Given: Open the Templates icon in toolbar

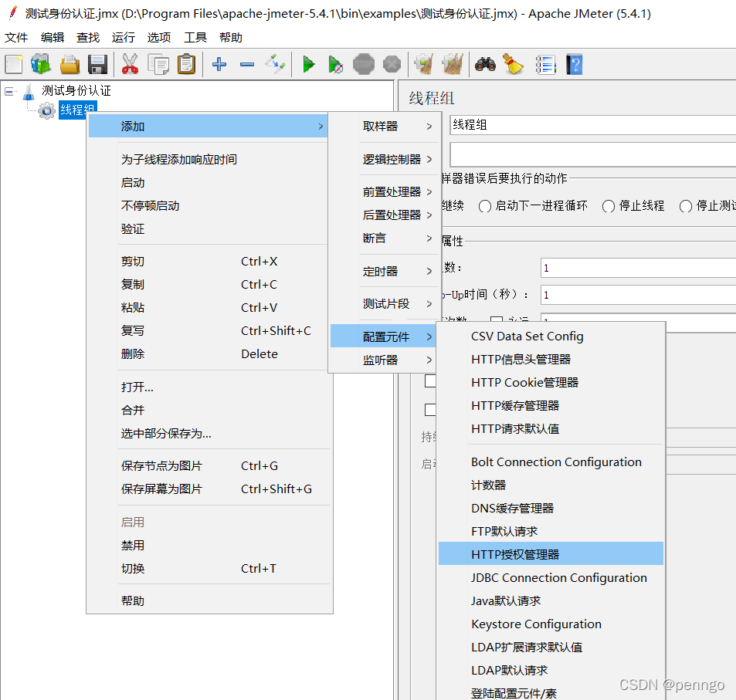Looking at the screenshot, I should pos(41,64).
